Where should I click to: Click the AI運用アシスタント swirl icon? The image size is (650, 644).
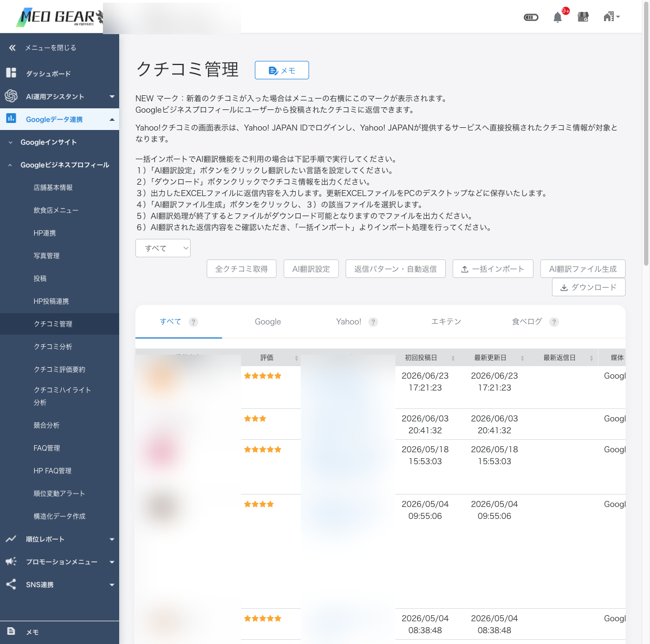coord(11,96)
